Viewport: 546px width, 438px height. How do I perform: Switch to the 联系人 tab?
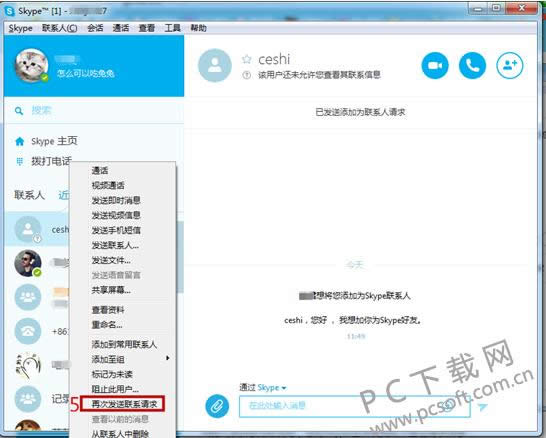point(29,195)
